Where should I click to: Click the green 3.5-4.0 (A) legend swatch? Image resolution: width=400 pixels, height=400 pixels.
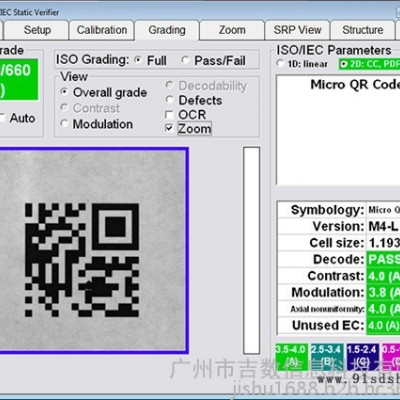point(291,356)
